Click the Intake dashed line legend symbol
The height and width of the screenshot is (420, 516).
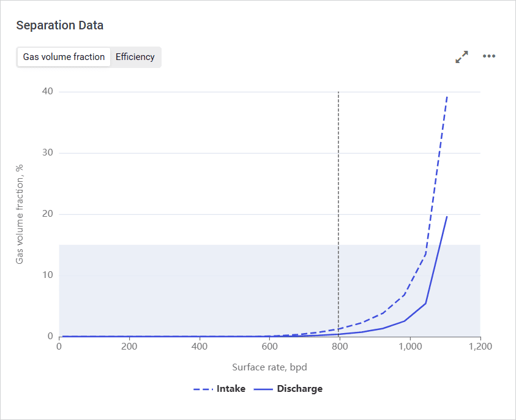(x=202, y=389)
